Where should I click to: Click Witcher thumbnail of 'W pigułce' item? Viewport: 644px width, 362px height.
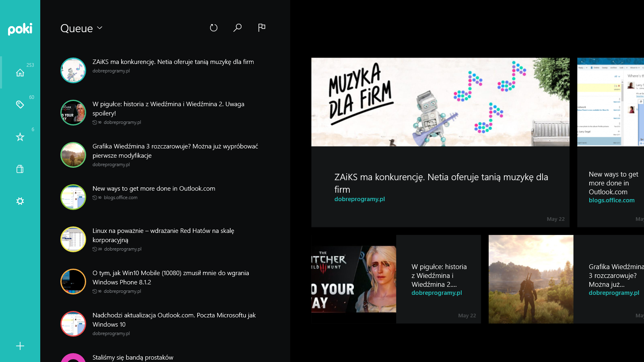[x=73, y=113]
